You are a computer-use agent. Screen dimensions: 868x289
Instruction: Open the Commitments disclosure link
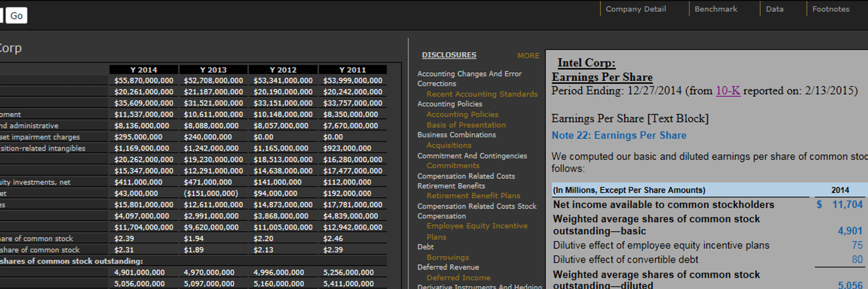pos(453,165)
